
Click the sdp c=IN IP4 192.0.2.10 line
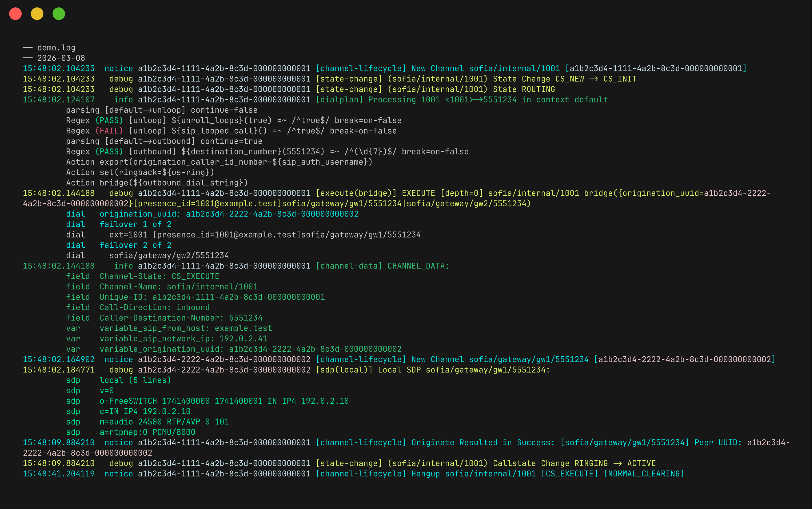(128, 411)
